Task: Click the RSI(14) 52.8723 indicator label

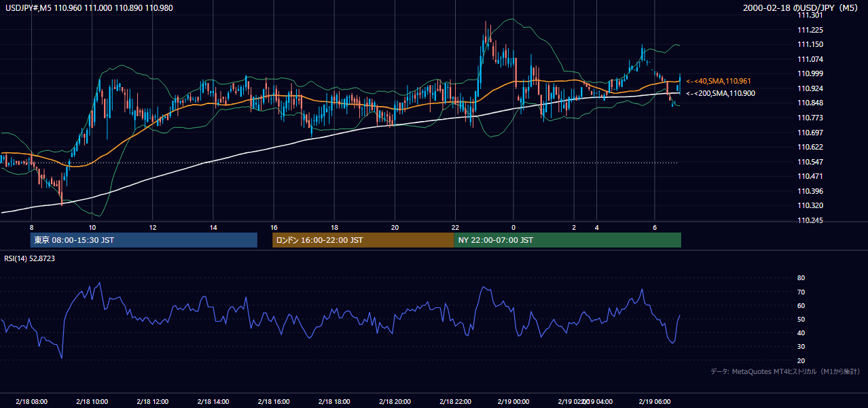Action: 30,258
